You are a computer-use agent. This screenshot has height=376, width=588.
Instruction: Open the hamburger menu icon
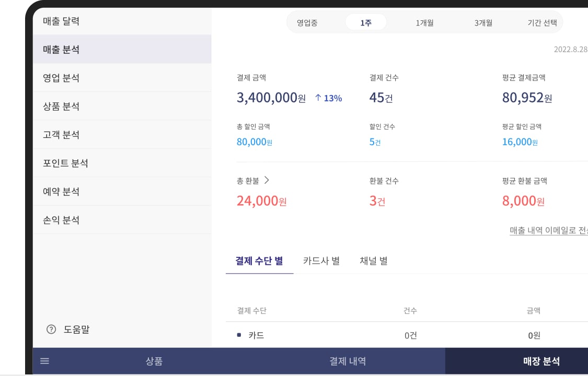coord(44,361)
